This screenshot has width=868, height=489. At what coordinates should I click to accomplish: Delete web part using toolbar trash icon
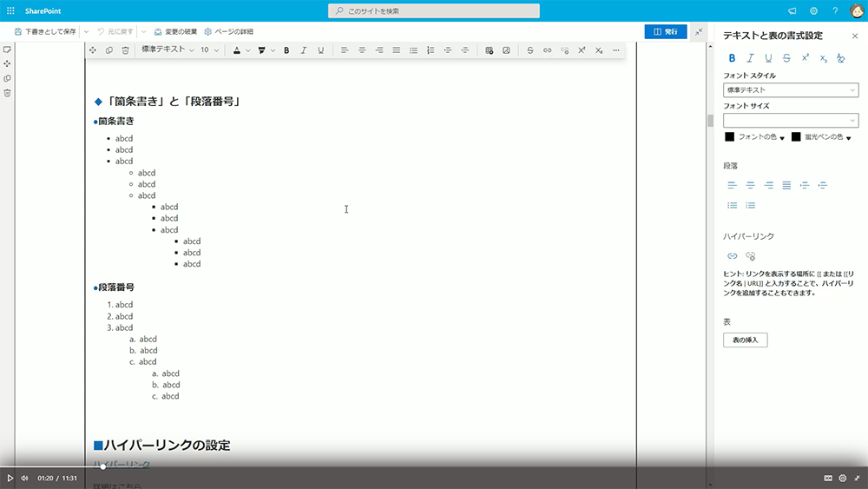tap(126, 50)
